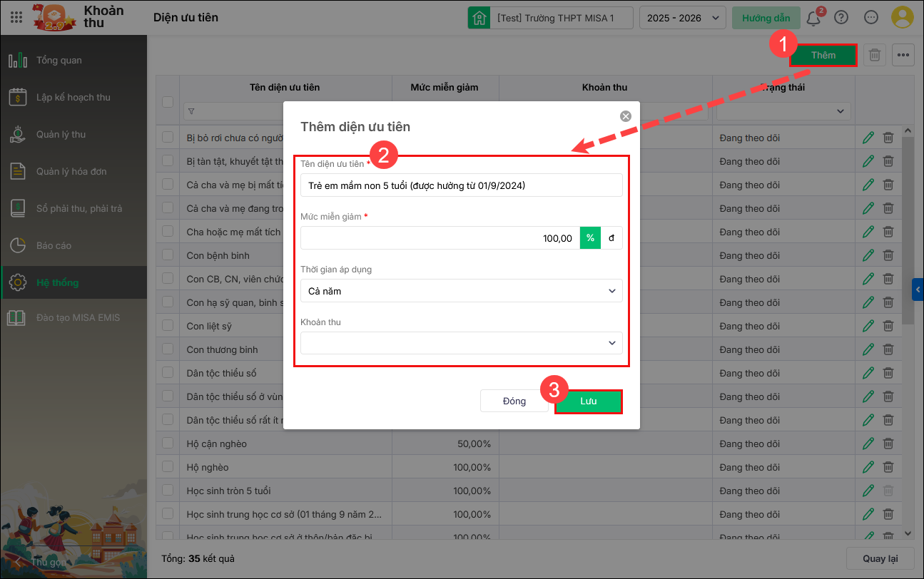This screenshot has height=579, width=924.
Task: Check the Con bệnh binh row checkbox
Action: click(168, 256)
